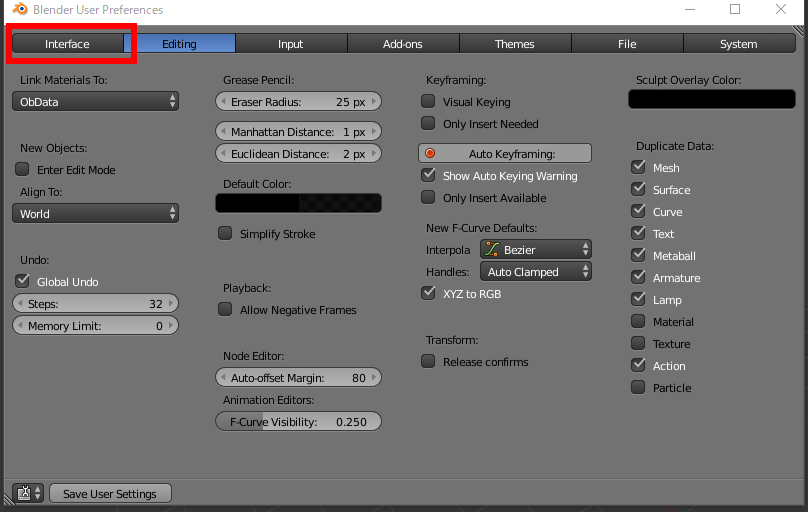Increase Auto-offset Margin with right arrow

(374, 378)
